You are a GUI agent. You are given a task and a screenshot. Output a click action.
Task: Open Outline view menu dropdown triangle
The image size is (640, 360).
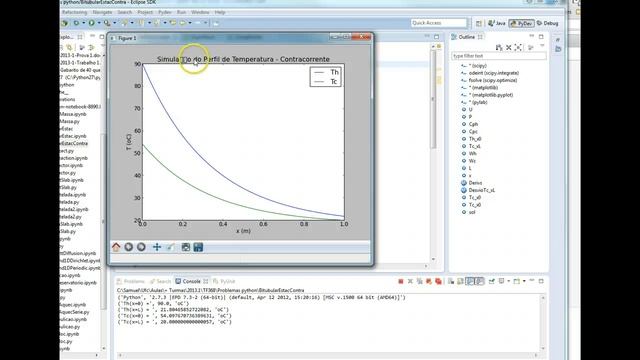542,46
